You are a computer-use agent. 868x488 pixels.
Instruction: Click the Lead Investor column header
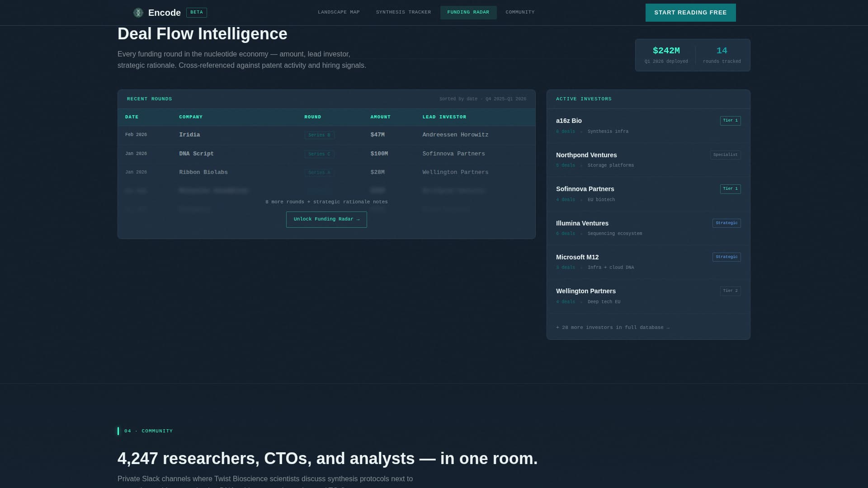444,117
